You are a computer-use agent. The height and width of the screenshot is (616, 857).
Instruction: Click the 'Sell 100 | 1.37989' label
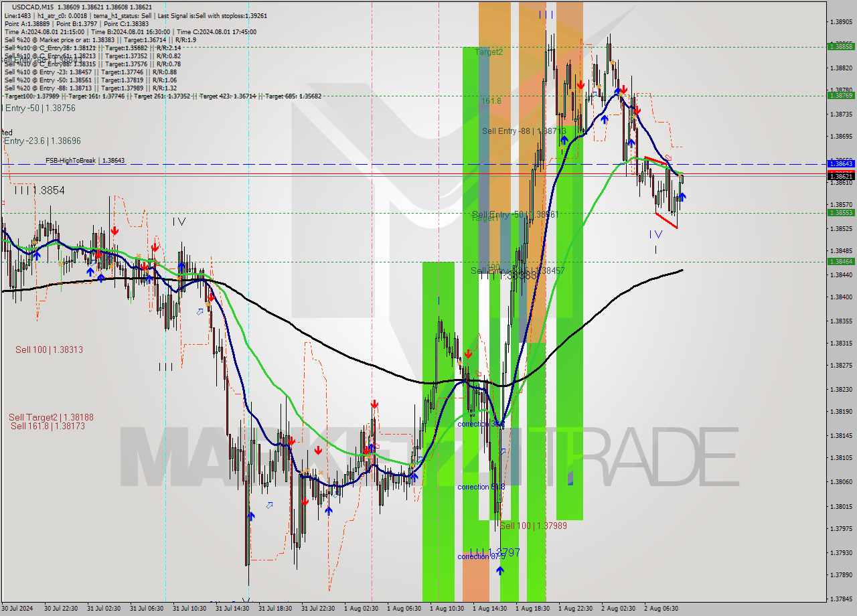tap(534, 526)
